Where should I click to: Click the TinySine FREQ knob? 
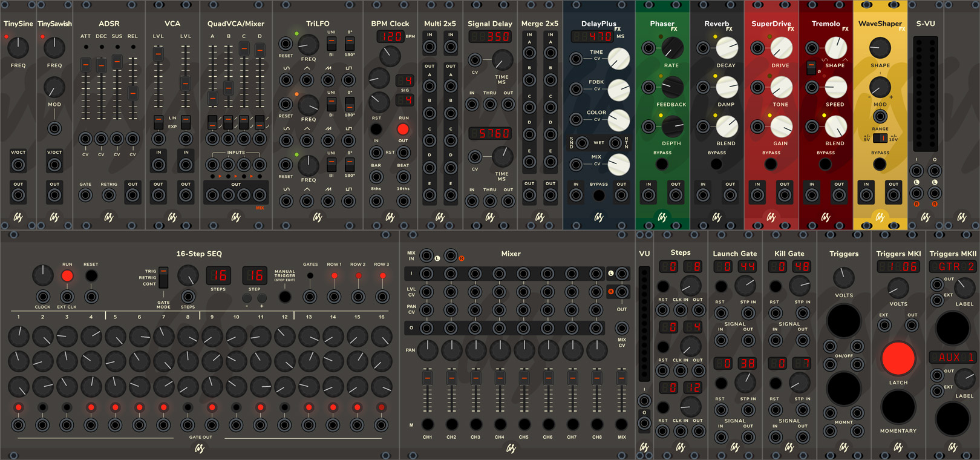pyautogui.click(x=18, y=47)
